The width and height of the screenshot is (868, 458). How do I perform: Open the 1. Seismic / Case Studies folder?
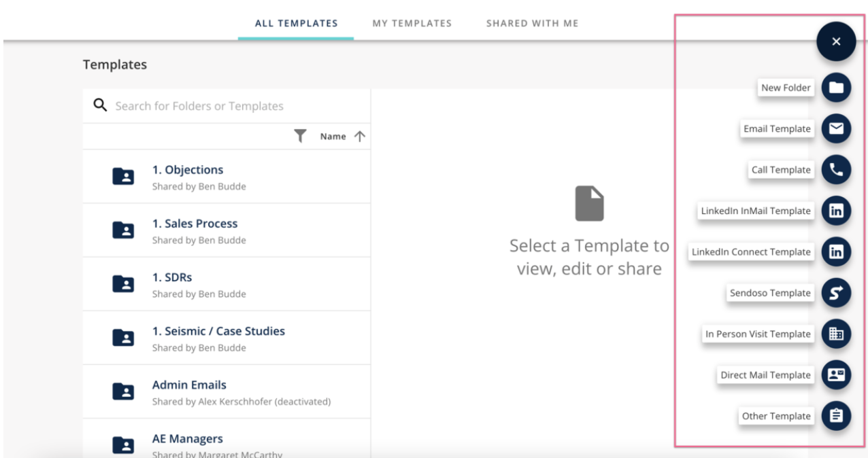(218, 332)
